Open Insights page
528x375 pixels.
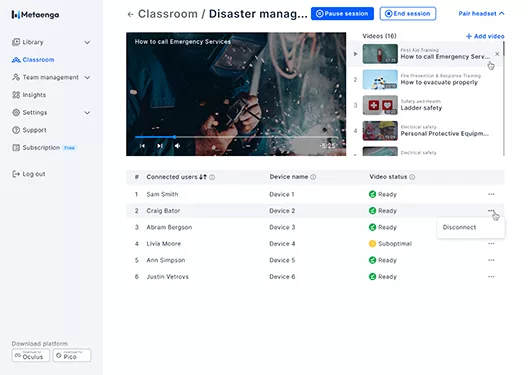29,95
